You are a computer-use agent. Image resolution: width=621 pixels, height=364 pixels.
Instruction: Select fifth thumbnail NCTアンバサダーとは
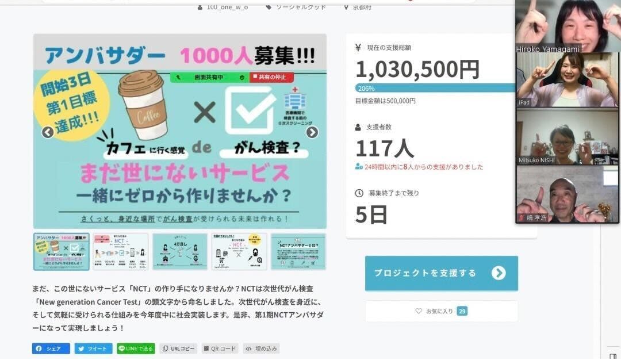point(298,252)
